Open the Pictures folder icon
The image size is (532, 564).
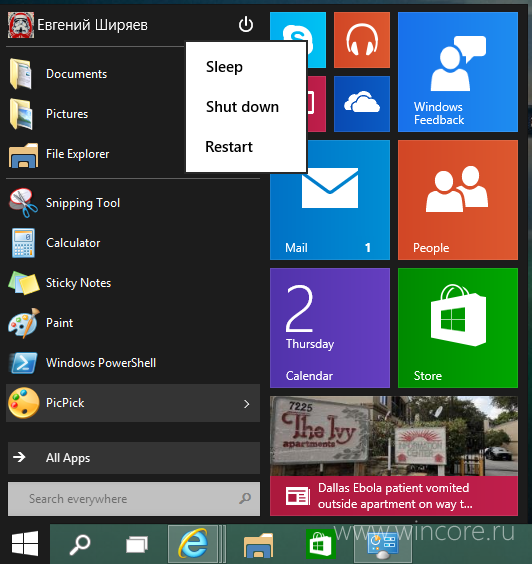click(x=21, y=114)
